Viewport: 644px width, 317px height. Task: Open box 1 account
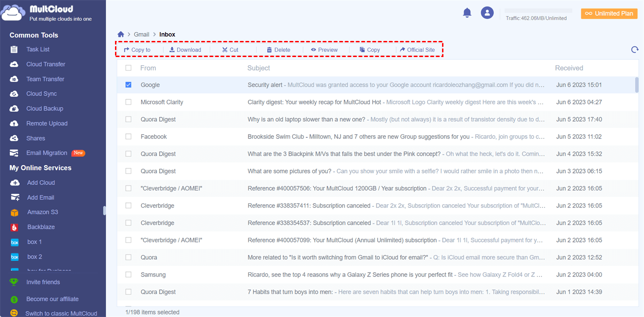point(34,242)
